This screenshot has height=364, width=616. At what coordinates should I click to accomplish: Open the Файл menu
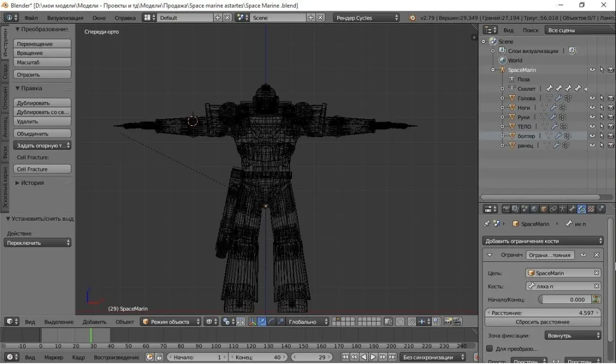[31, 17]
